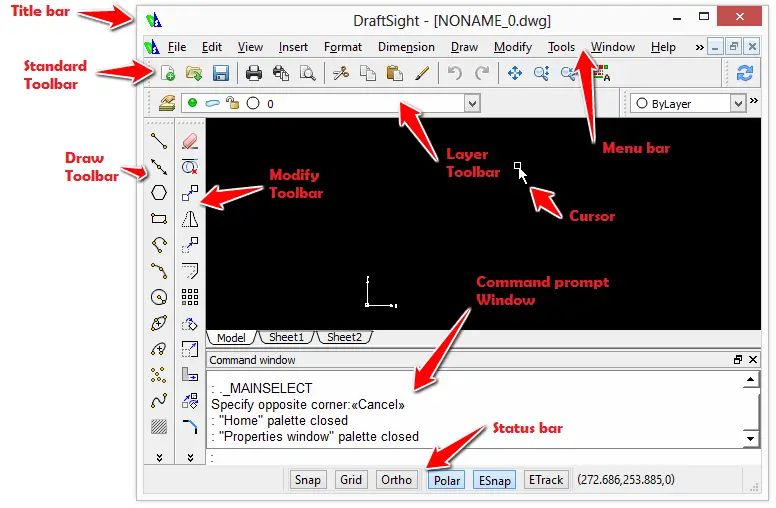Show more Modify toolbar tools with bottom chevron
776x508 pixels.
pos(191,457)
